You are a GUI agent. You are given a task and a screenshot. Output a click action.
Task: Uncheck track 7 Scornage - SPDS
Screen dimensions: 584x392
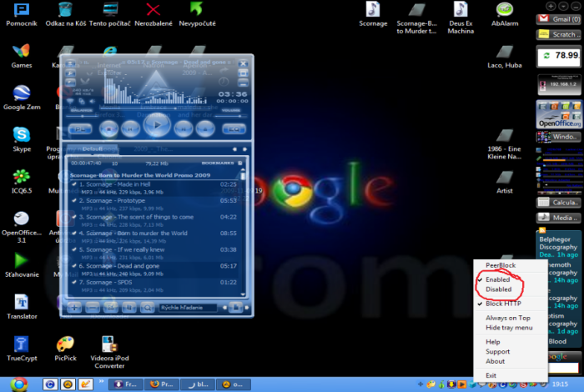click(x=74, y=283)
